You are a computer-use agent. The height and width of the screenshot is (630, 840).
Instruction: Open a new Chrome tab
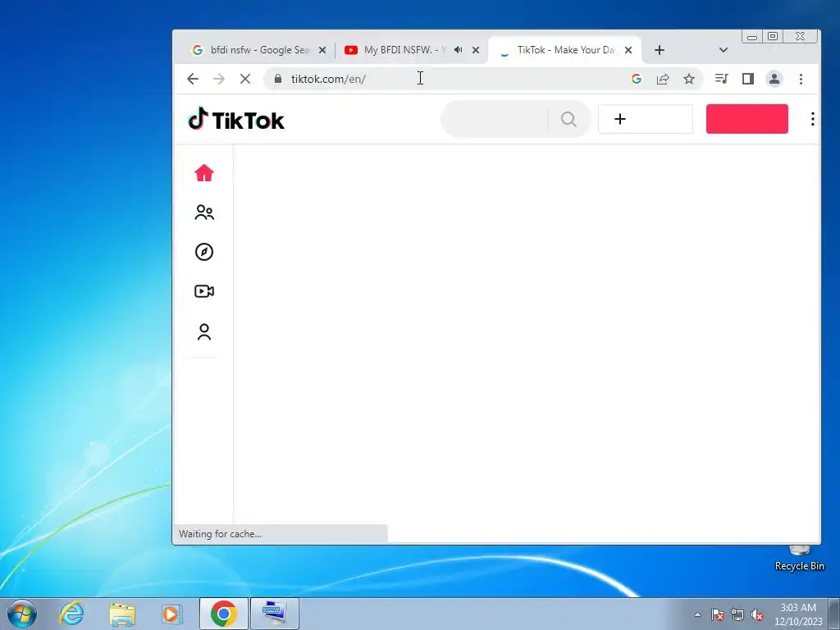click(x=660, y=50)
